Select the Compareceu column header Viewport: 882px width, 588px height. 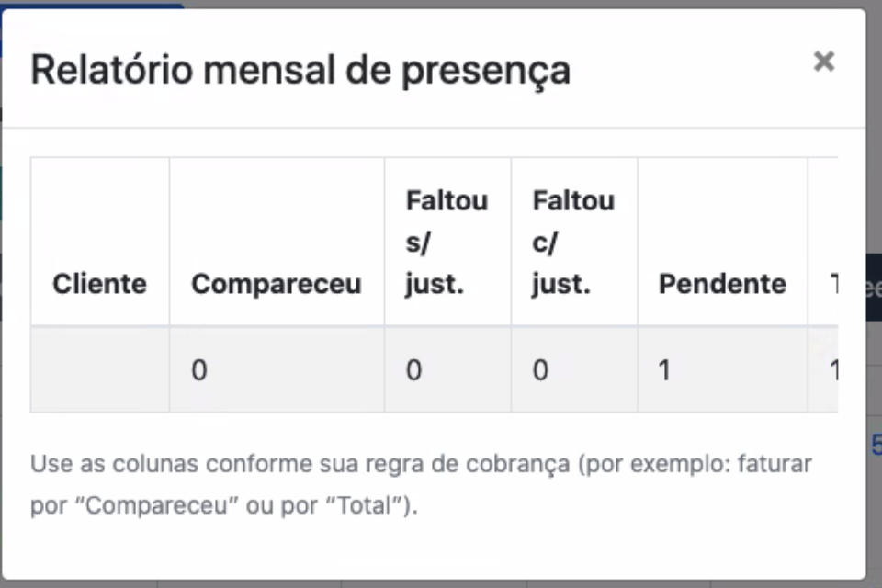(276, 284)
